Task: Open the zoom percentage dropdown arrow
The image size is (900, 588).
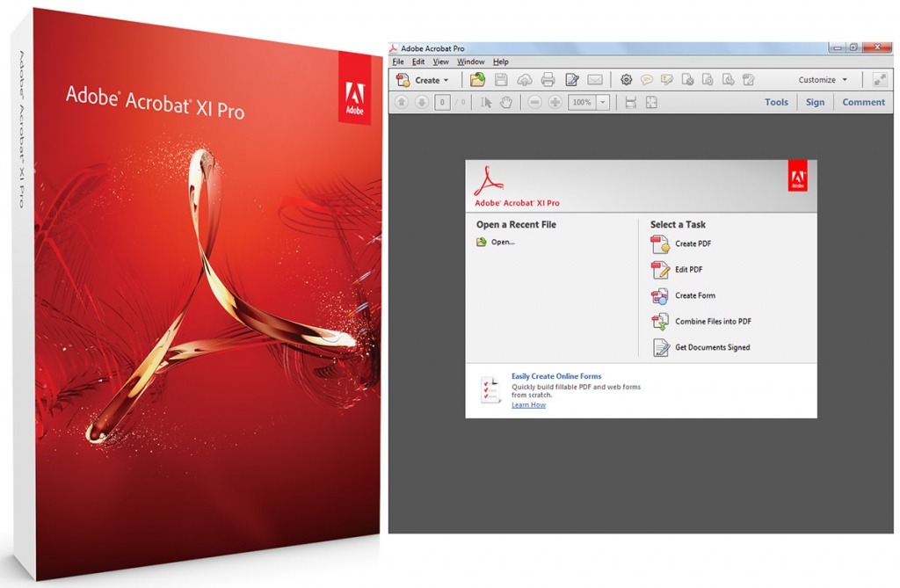Action: click(603, 102)
